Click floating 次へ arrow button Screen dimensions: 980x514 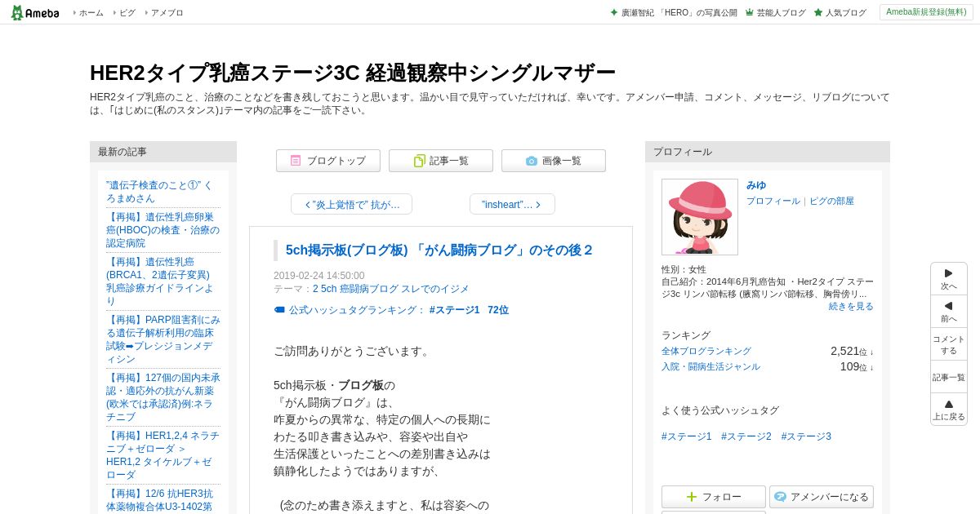(949, 279)
